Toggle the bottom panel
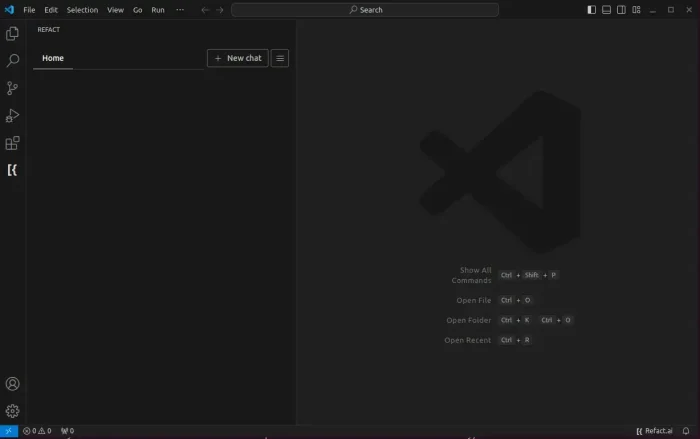Screen dimensions: 700x439 click(606, 10)
